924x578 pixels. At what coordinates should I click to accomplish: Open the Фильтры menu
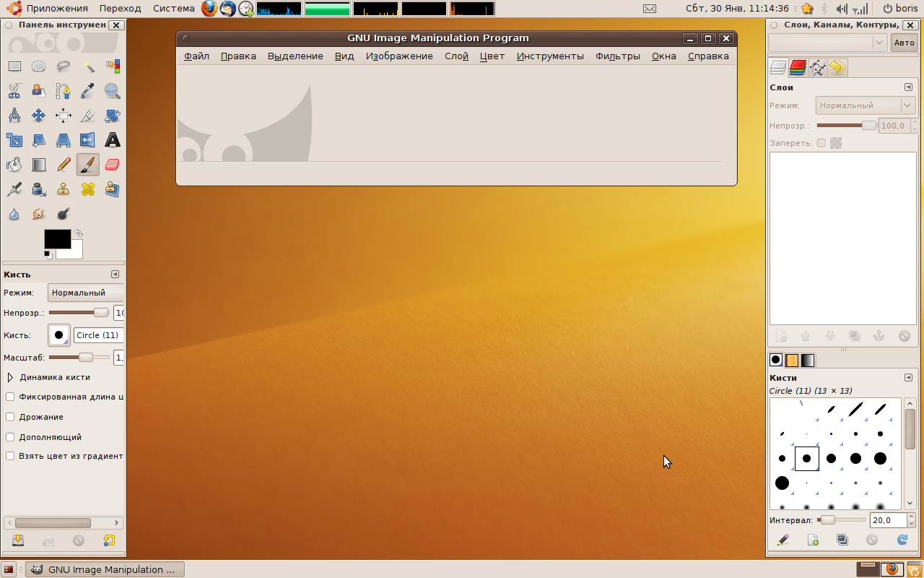[617, 56]
